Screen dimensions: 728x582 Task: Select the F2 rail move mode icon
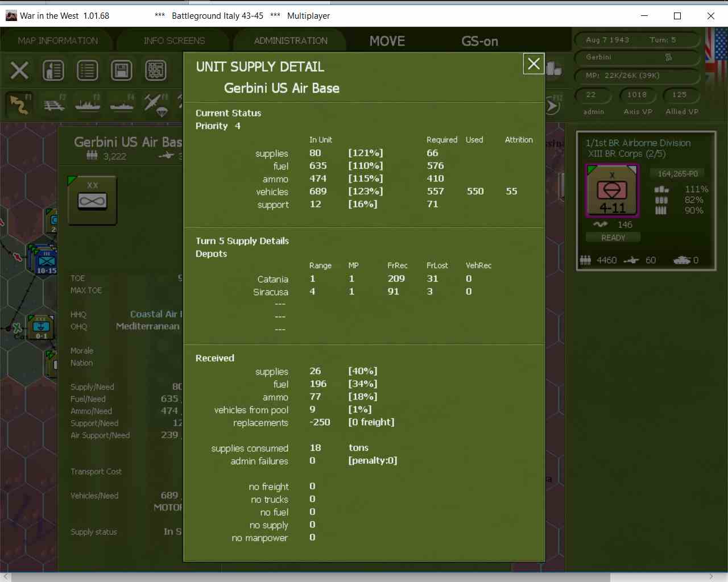click(54, 105)
